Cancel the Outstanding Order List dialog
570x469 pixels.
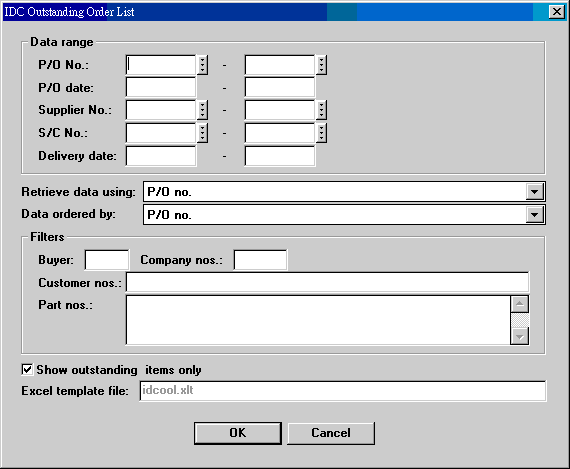point(331,433)
